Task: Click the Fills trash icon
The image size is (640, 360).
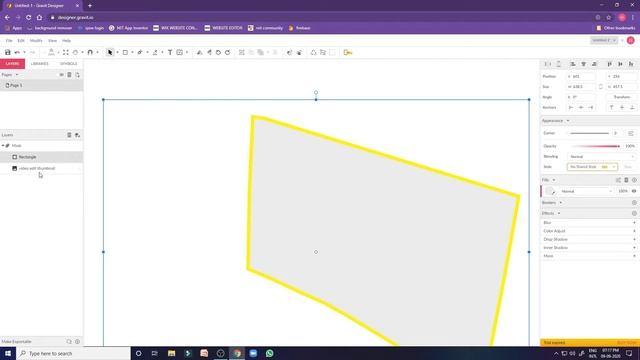Action: [626, 180]
